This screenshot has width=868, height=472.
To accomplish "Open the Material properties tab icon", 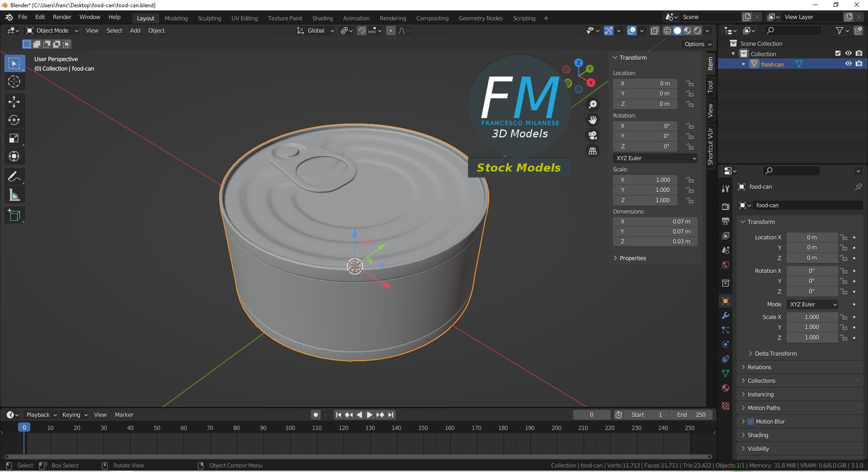I will (726, 388).
